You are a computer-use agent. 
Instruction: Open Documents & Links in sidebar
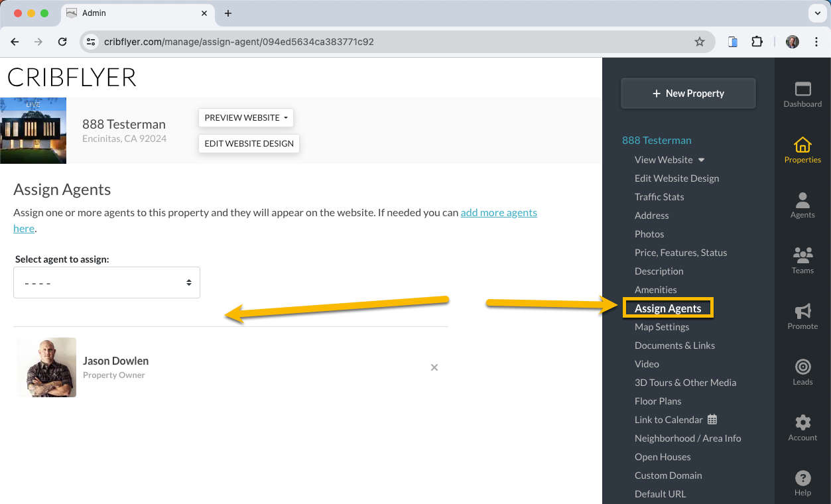674,346
